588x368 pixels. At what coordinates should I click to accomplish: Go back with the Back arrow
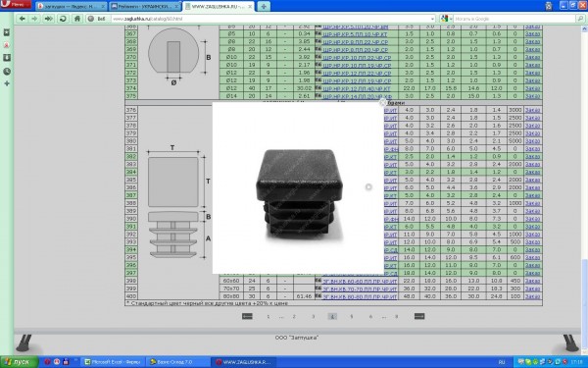(x=23, y=19)
